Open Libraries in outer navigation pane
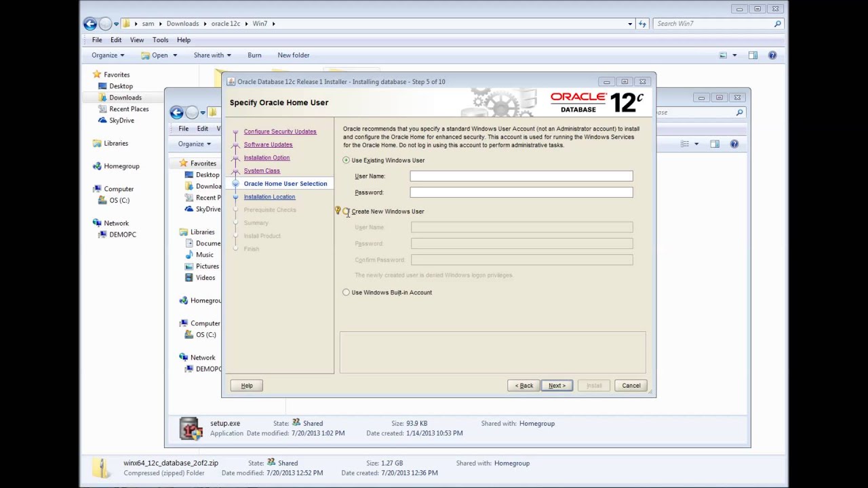868x488 pixels. point(116,144)
